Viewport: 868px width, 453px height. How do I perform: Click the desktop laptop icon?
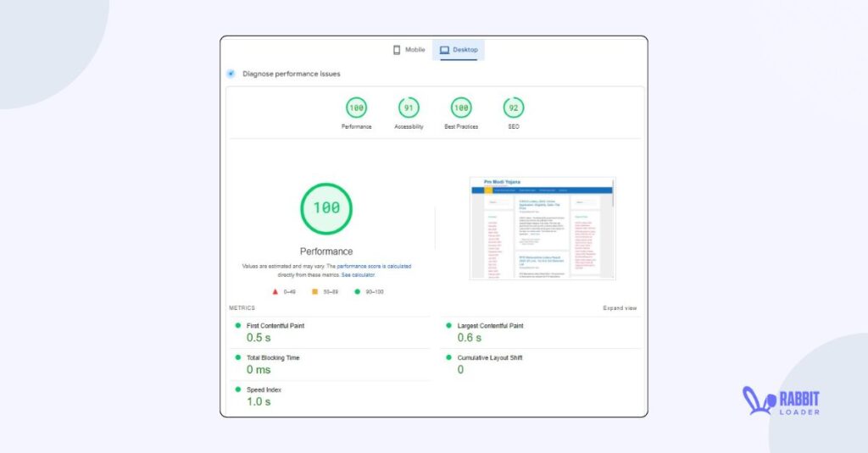point(444,50)
